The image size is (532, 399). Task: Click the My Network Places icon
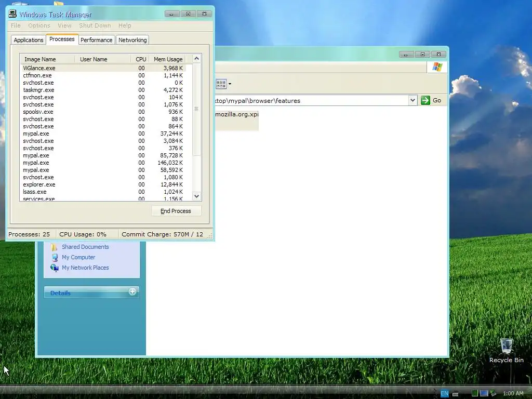[54, 268]
